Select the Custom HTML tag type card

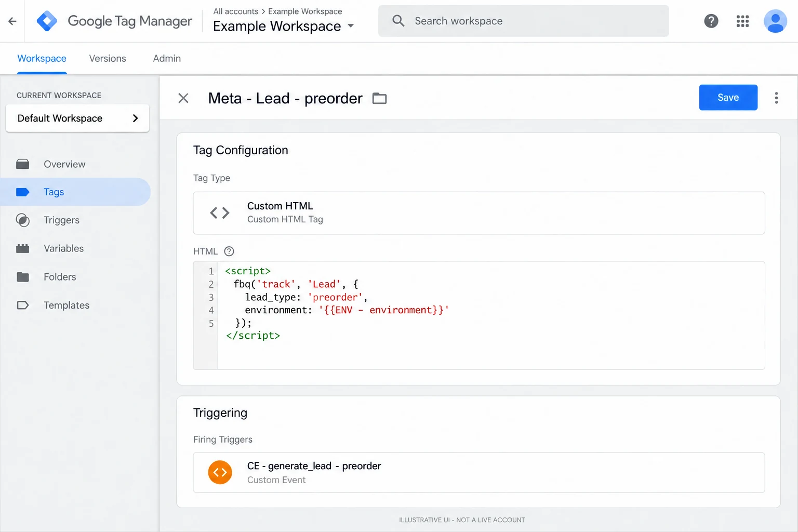[479, 213]
